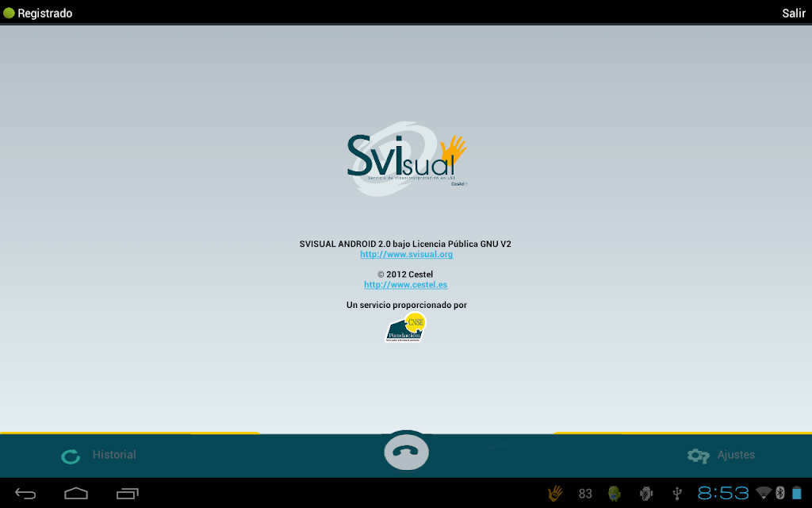Click the SVisual hand notification icon

[555, 493]
